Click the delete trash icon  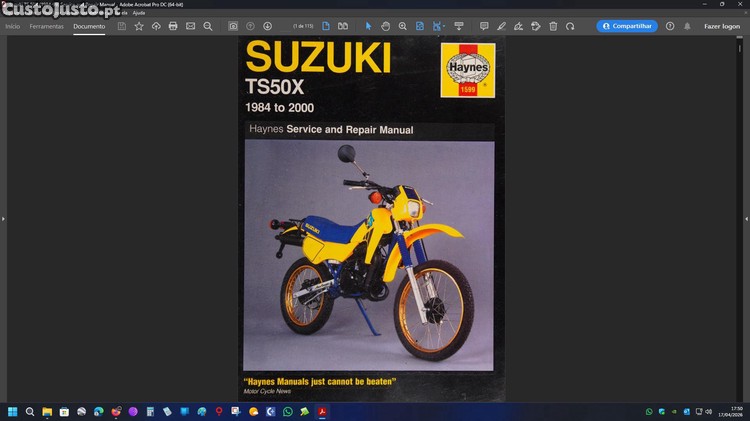(552, 26)
